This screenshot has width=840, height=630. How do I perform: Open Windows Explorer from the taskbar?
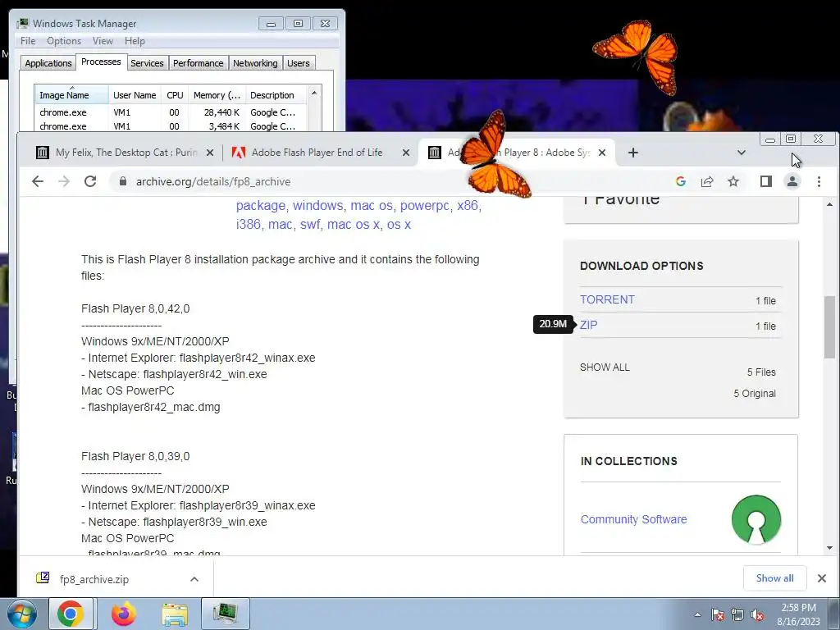175,614
